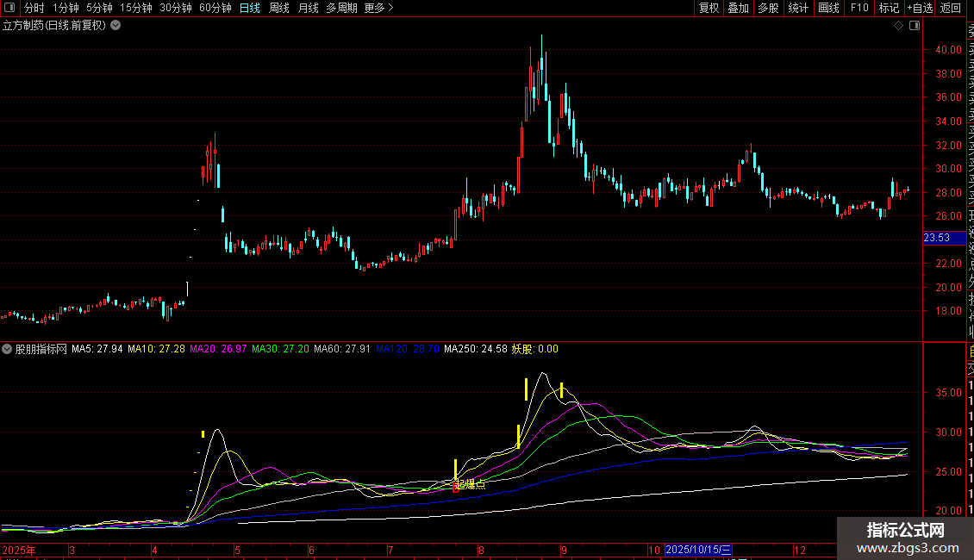Image resolution: width=974 pixels, height=560 pixels.
Task: Click month 12 on the time axis
Action: [799, 550]
